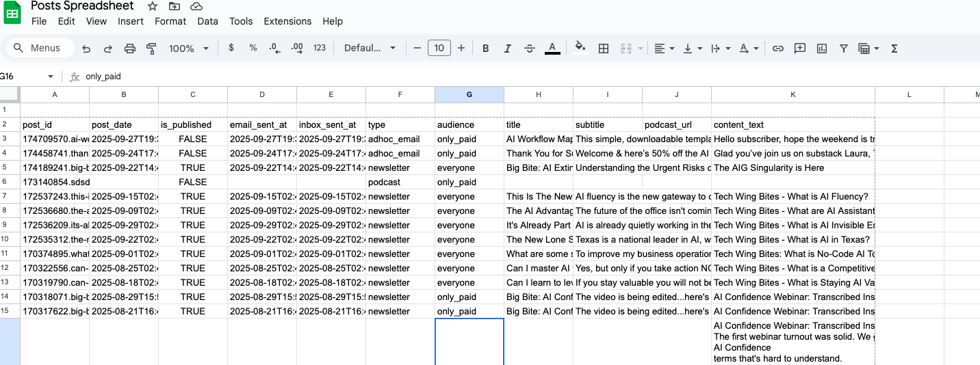Open the Extensions menu

(x=287, y=21)
